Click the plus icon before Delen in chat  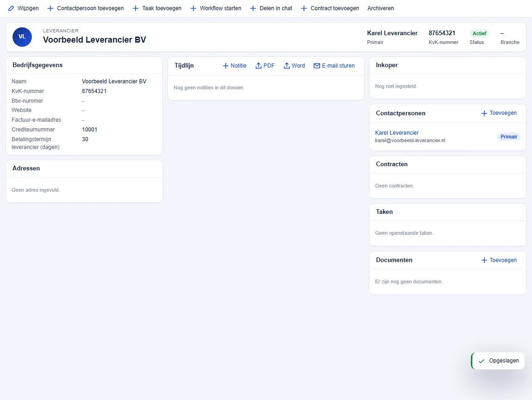[x=253, y=8]
